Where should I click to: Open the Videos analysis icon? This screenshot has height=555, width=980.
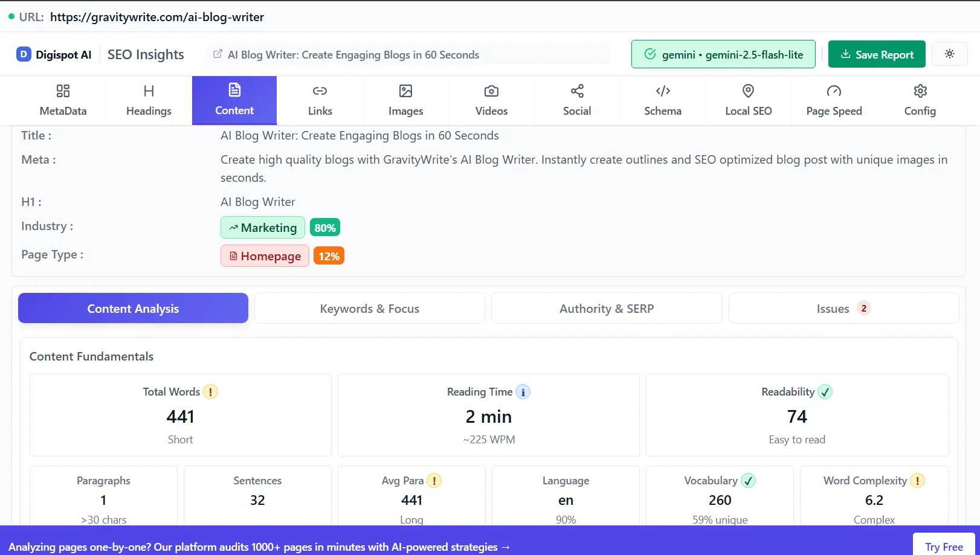point(491,100)
